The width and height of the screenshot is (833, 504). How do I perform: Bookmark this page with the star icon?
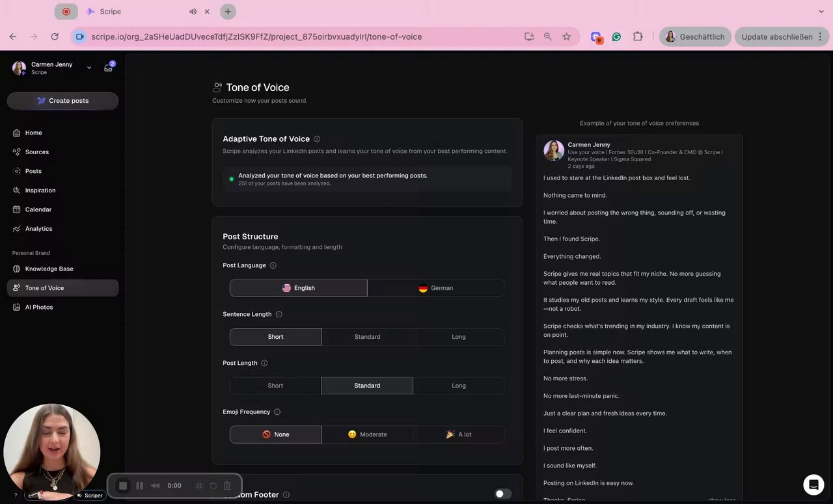click(x=567, y=37)
